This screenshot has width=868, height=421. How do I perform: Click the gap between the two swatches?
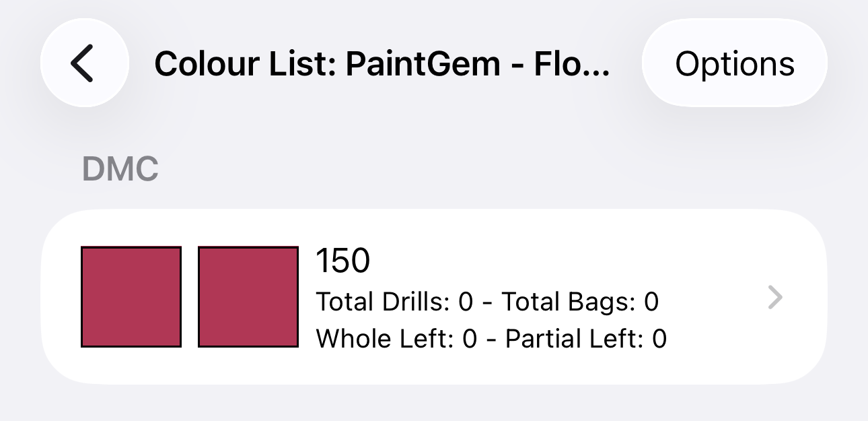point(190,297)
